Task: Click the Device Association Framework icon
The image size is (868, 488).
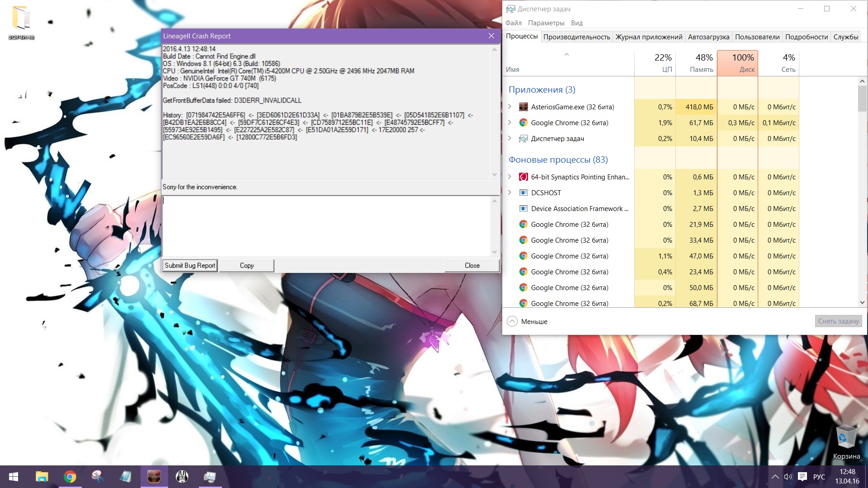Action: pyautogui.click(x=524, y=209)
